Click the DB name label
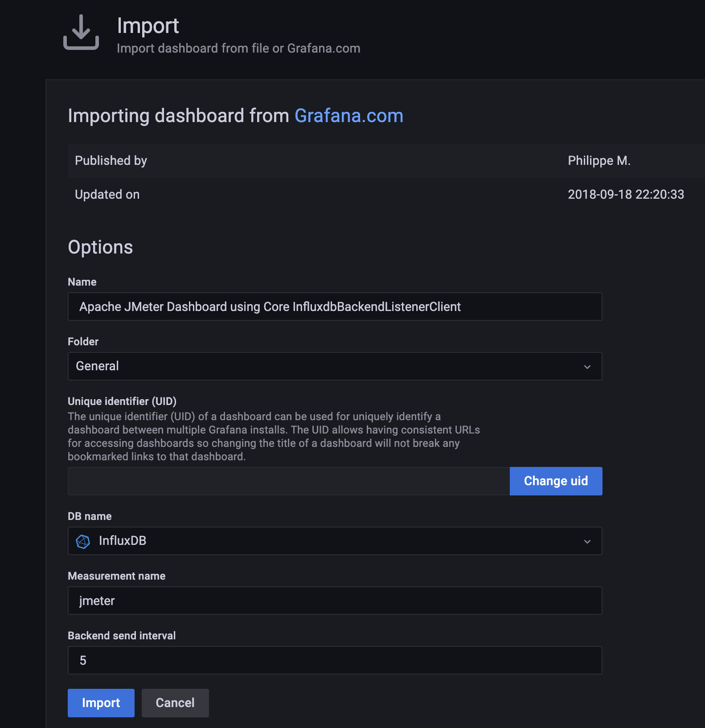 point(90,516)
